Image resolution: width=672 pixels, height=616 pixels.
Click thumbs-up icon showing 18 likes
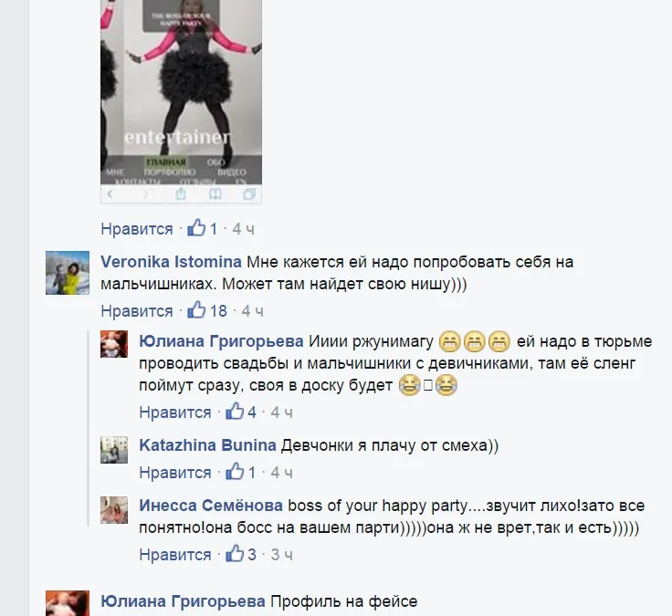click(x=196, y=309)
